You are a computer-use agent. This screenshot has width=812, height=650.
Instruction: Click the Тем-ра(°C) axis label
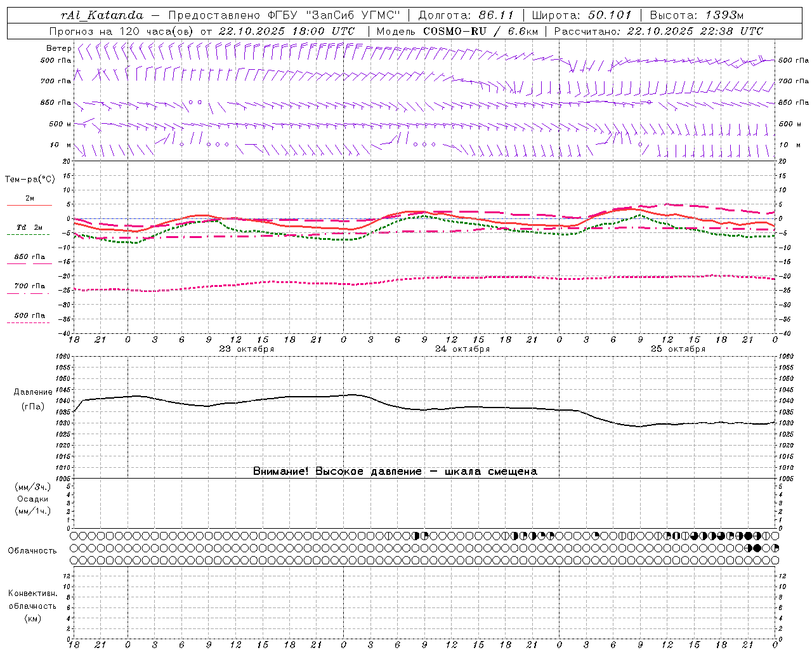point(30,180)
